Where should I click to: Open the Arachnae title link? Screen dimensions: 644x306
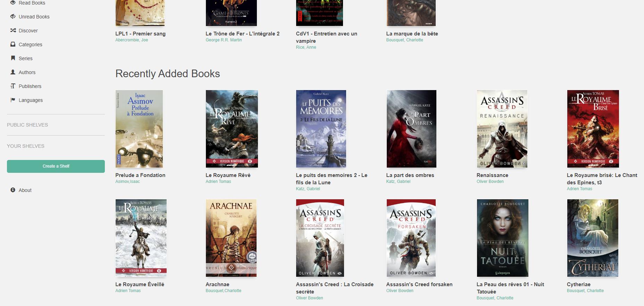coord(217,284)
